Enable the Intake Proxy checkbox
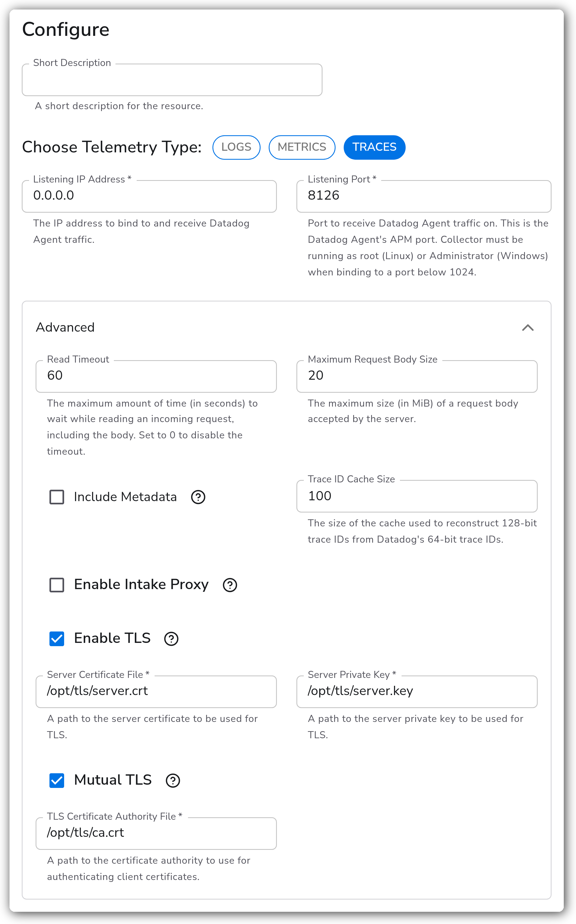 [x=57, y=585]
